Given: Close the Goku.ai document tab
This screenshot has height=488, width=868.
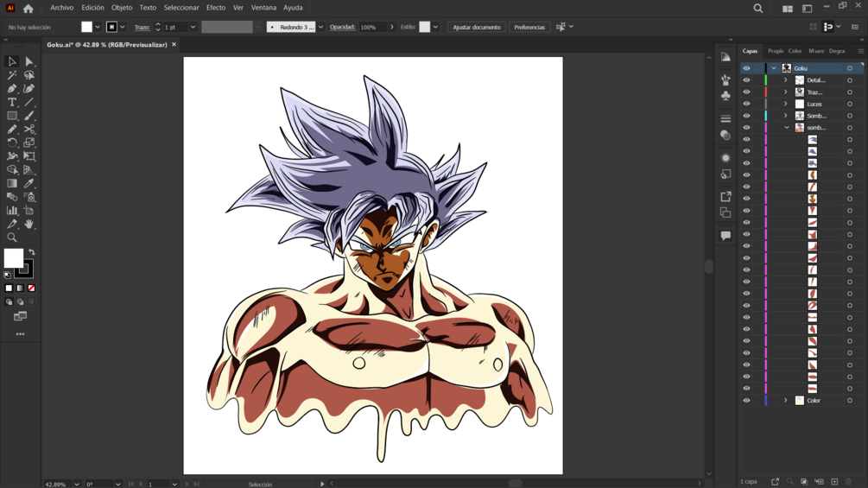Looking at the screenshot, I should tap(174, 45).
